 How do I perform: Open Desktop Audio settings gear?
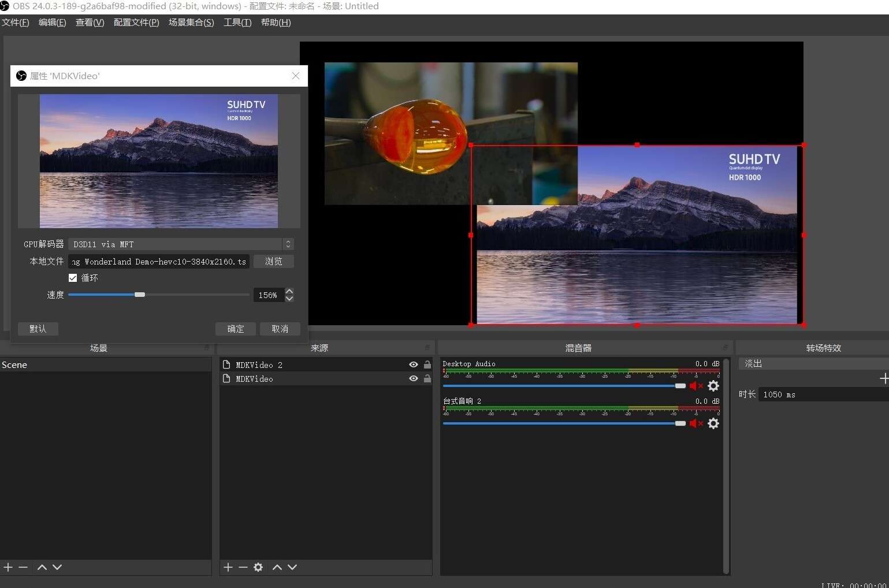pos(713,386)
